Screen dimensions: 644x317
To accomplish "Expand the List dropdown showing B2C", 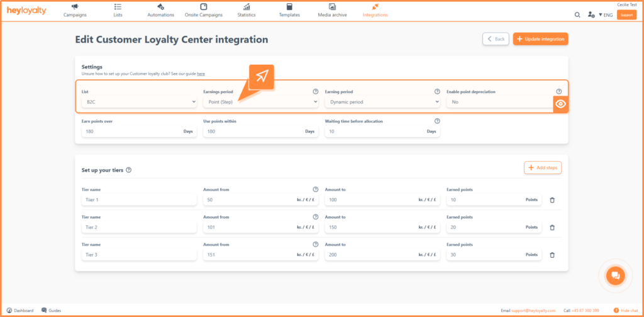I will coord(139,102).
